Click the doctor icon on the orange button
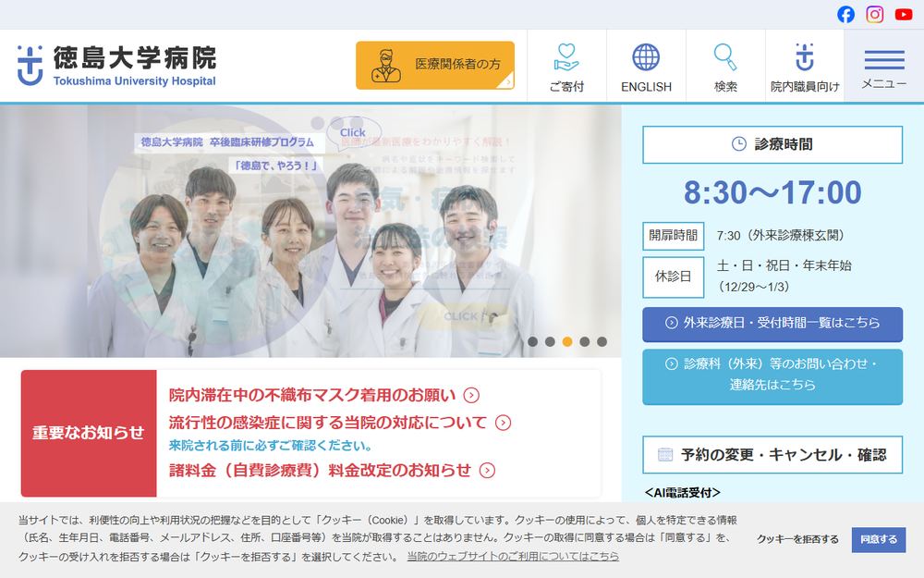The width and height of the screenshot is (924, 578). point(386,66)
